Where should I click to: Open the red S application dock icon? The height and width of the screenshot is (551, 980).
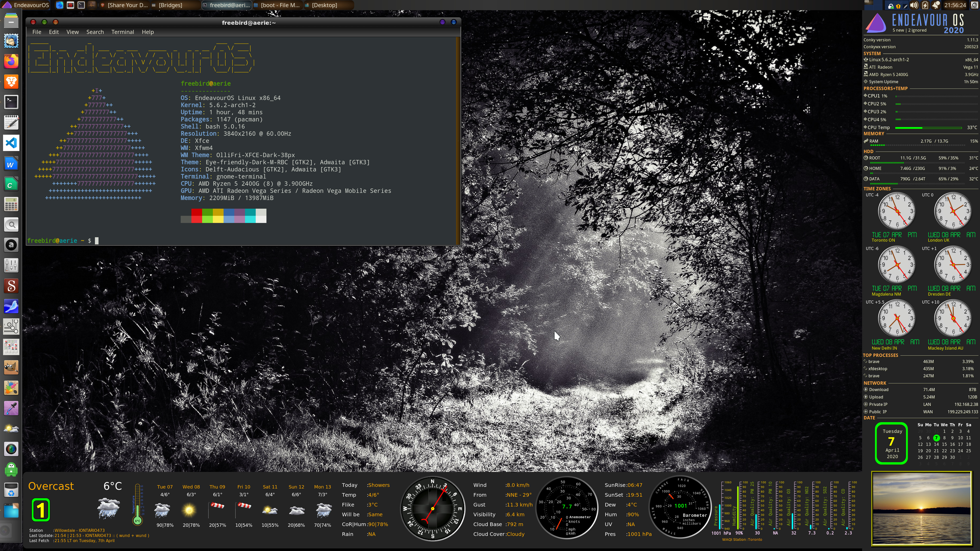click(x=11, y=286)
